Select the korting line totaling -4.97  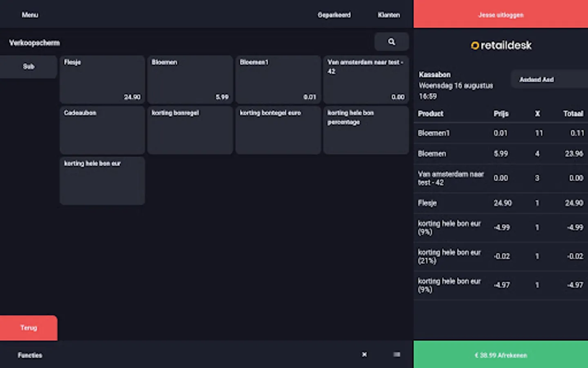point(501,285)
